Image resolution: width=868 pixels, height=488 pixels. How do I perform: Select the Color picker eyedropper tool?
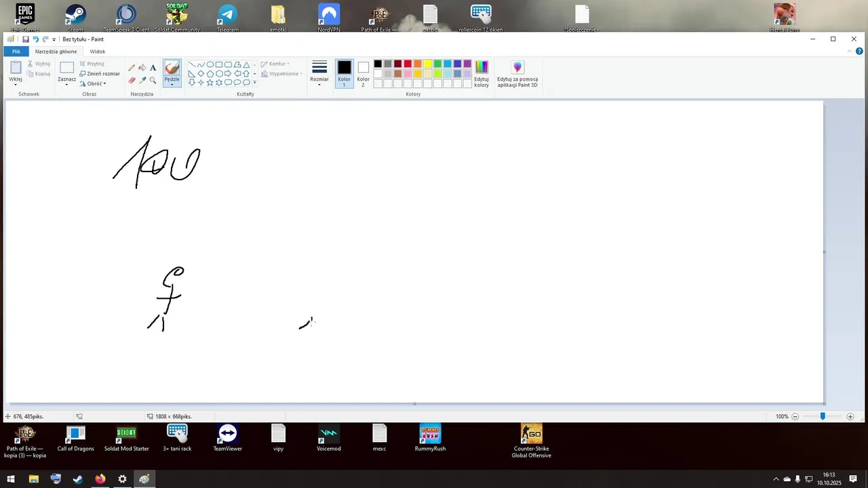(x=142, y=80)
